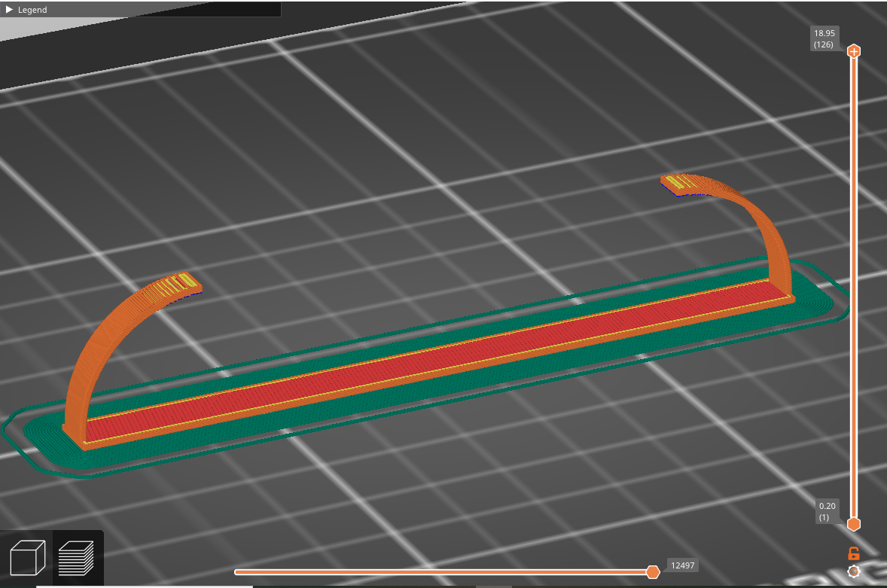Click the vertical layer slider track midpoint
This screenshot has width=887, height=588.
853,288
